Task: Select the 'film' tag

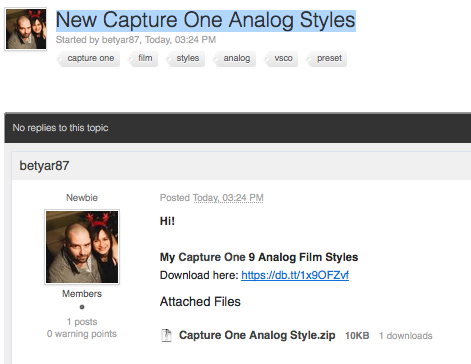Action: click(x=144, y=58)
